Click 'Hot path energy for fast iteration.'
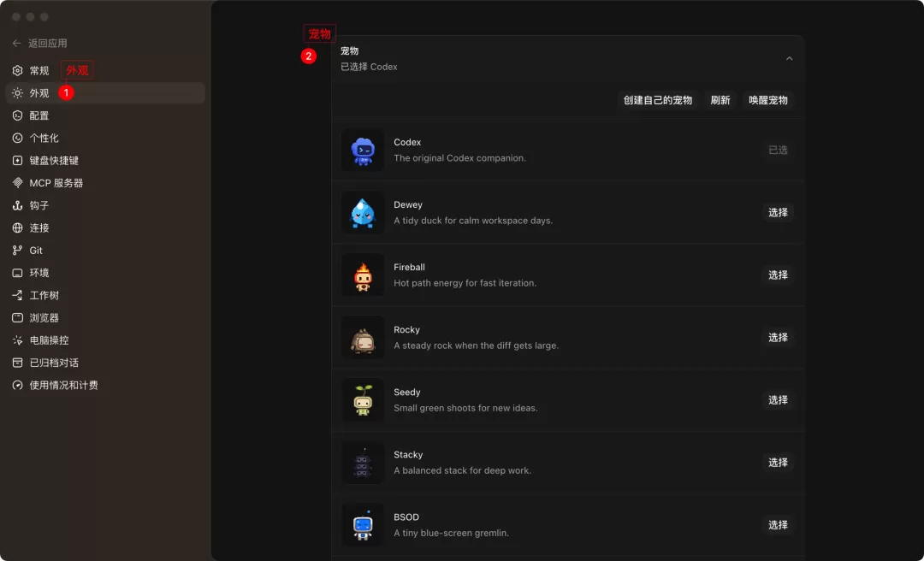924x561 pixels. click(x=465, y=283)
